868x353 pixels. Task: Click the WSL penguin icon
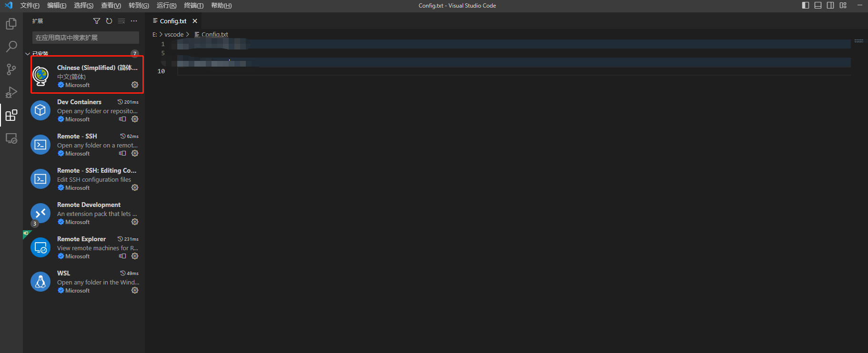[40, 282]
